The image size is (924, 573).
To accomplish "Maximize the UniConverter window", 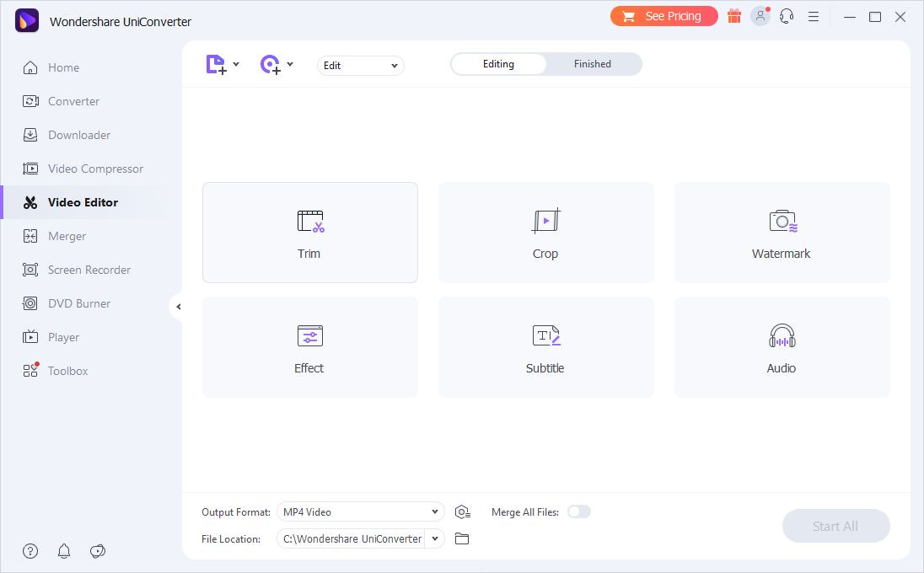I will point(875,17).
